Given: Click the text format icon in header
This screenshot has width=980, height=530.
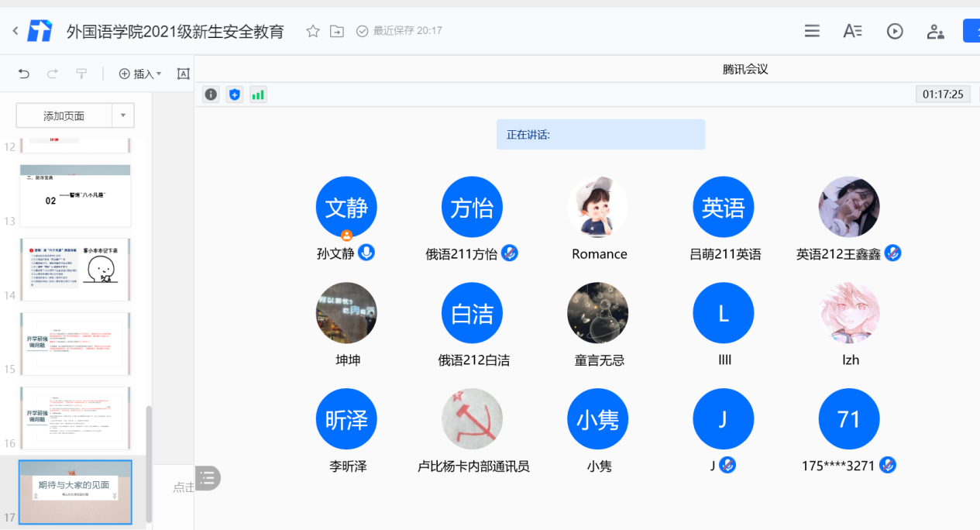Looking at the screenshot, I should pyautogui.click(x=852, y=31).
